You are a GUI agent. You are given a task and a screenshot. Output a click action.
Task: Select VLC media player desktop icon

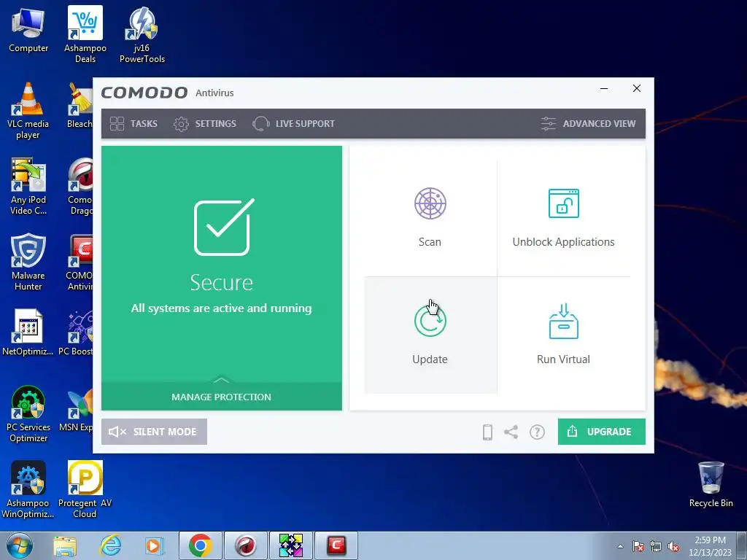(28, 111)
